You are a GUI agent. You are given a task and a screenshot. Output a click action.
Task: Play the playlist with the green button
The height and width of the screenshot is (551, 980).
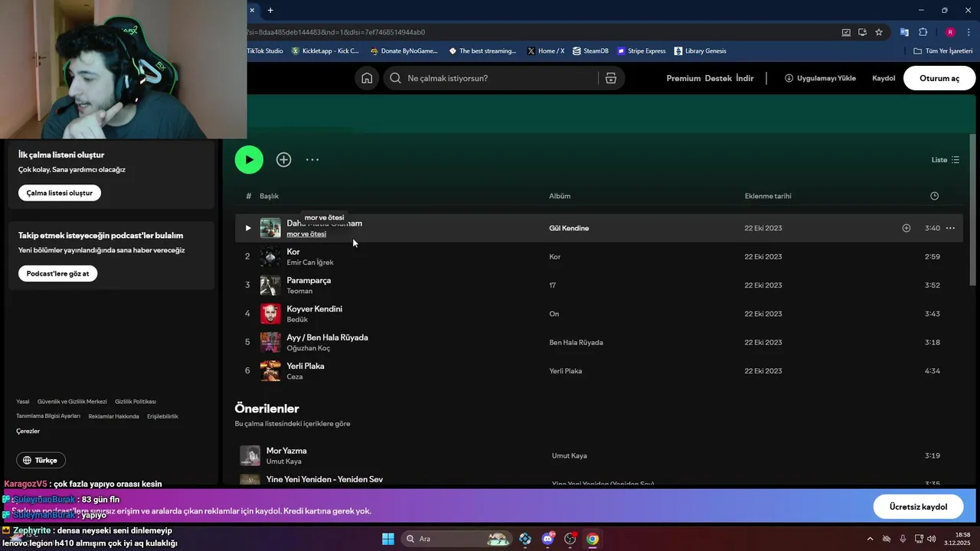coord(249,160)
